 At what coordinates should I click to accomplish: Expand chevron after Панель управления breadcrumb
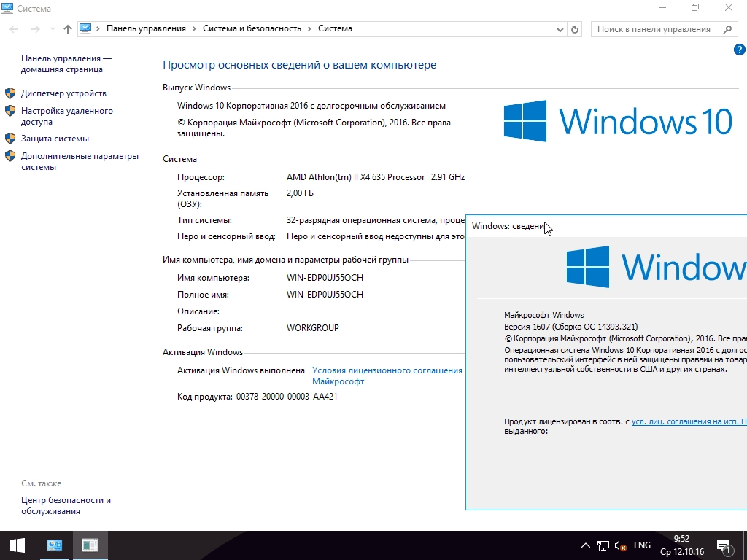tap(194, 29)
